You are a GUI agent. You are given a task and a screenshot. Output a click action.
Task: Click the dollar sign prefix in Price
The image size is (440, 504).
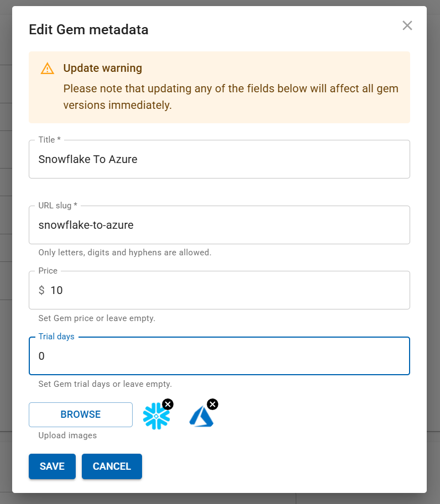click(x=41, y=290)
